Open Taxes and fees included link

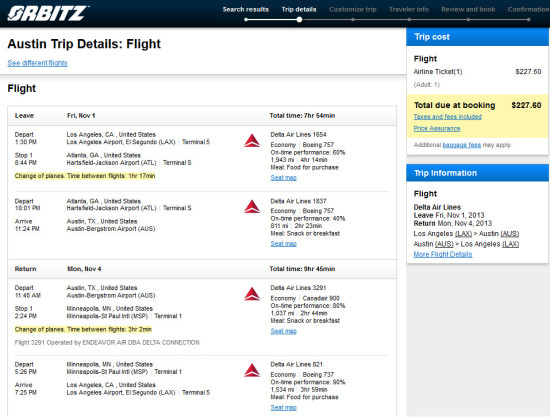(448, 117)
